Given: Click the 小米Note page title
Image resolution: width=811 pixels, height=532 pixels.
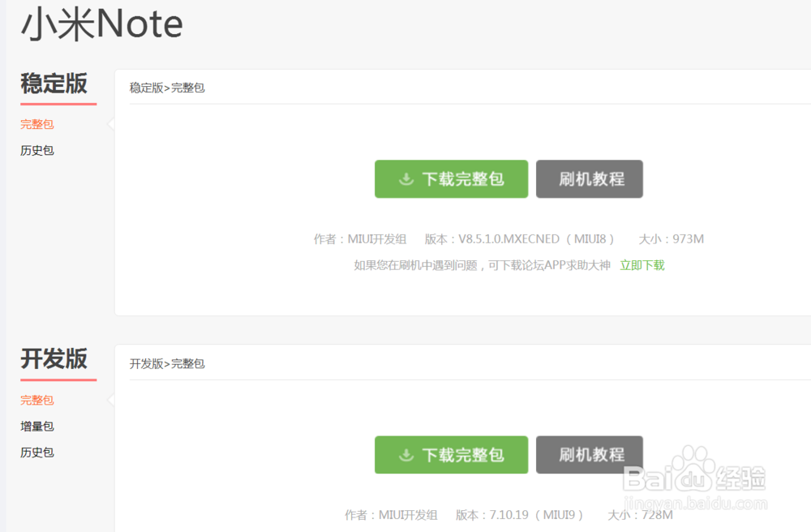Looking at the screenshot, I should click(101, 24).
